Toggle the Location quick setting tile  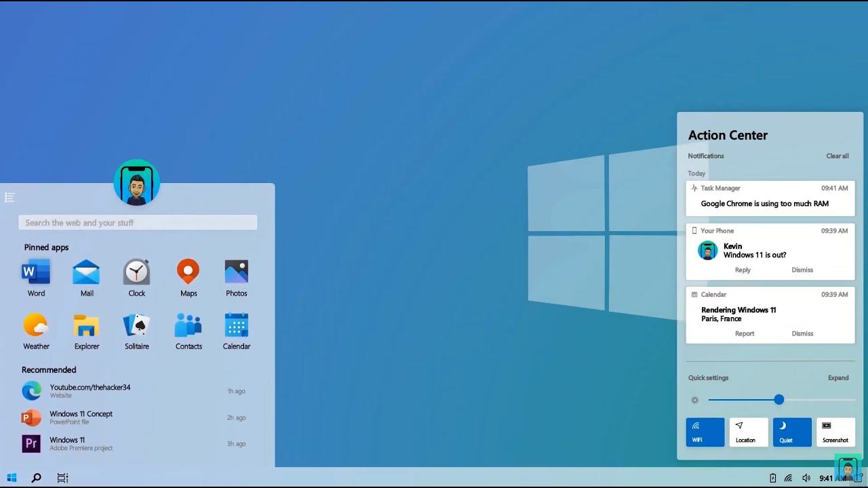pyautogui.click(x=749, y=432)
